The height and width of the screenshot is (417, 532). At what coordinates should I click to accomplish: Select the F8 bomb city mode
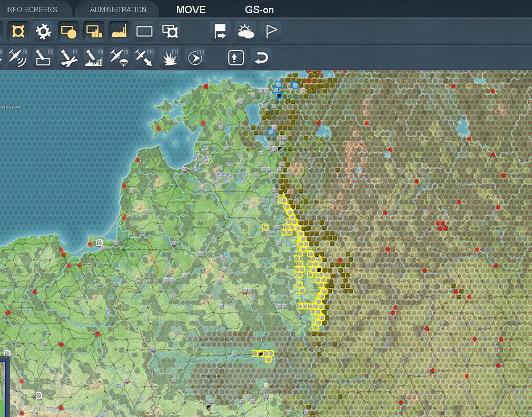point(94,58)
